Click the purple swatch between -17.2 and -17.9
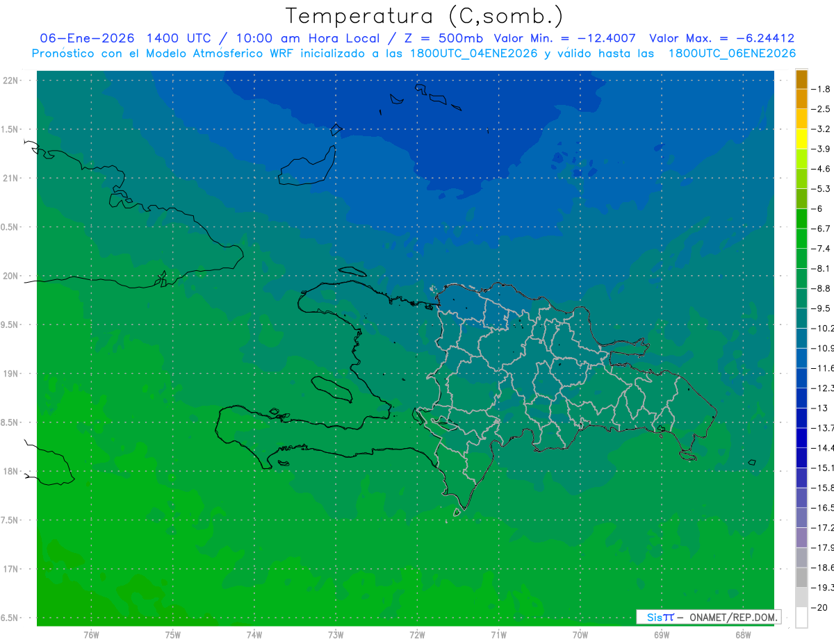 tap(801, 538)
